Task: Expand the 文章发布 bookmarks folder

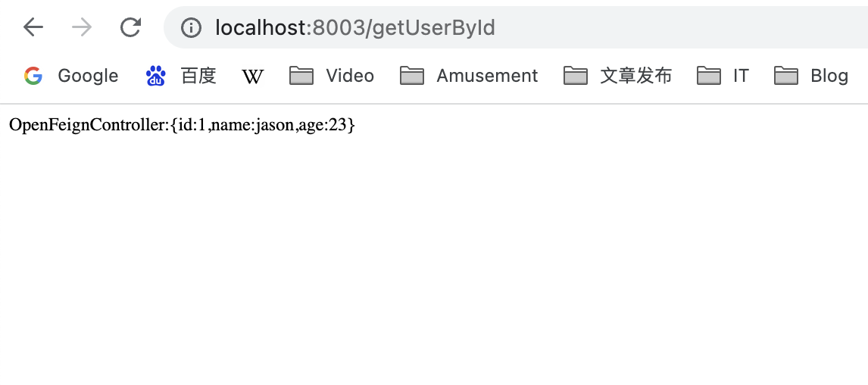Action: click(x=618, y=75)
